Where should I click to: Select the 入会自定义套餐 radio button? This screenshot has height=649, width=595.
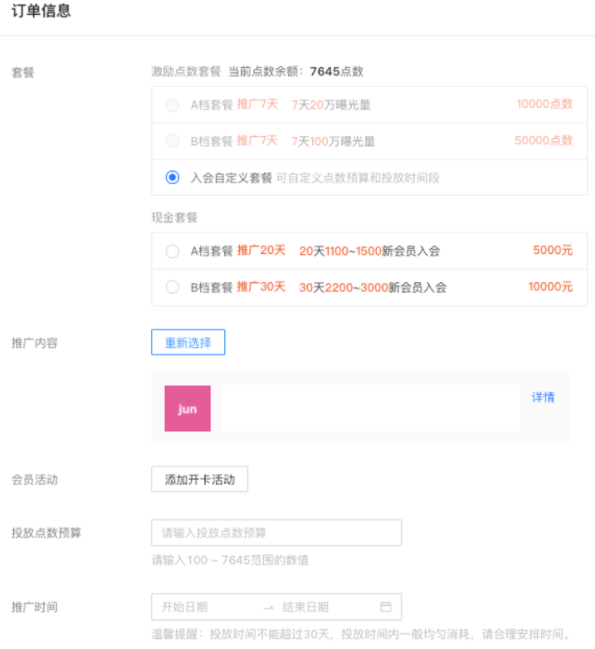[172, 178]
